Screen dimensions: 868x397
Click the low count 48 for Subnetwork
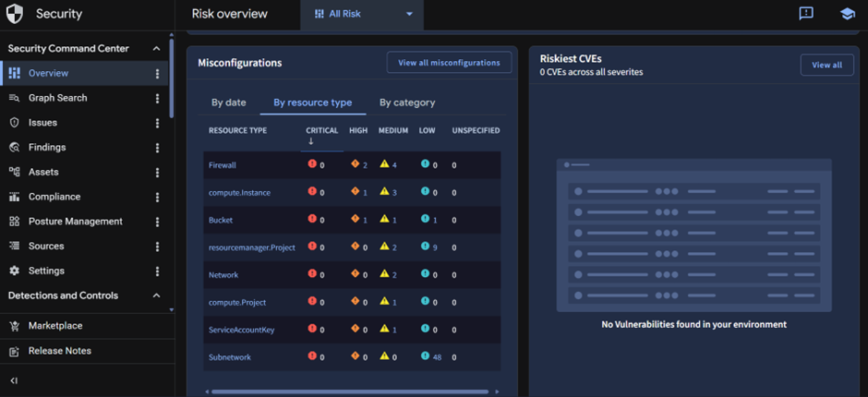pos(438,357)
